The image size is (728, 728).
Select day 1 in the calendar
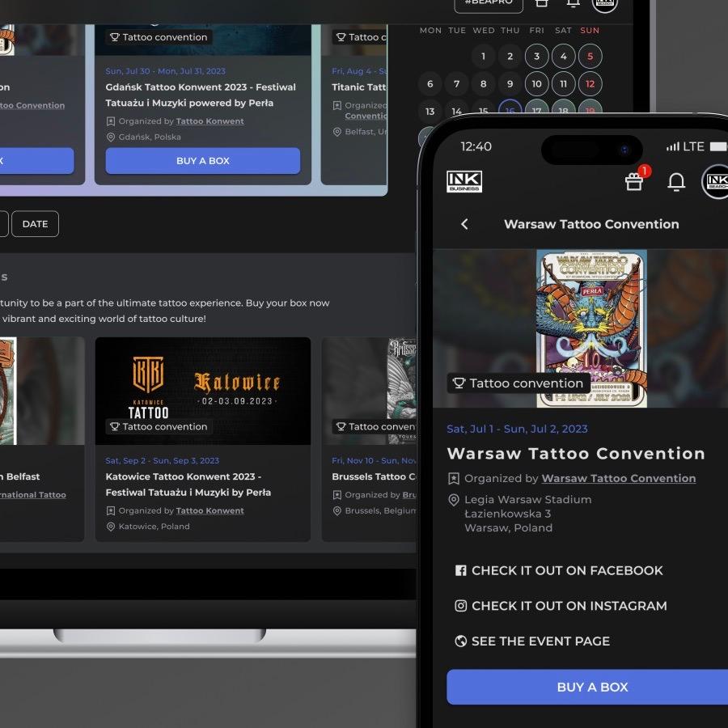(484, 56)
